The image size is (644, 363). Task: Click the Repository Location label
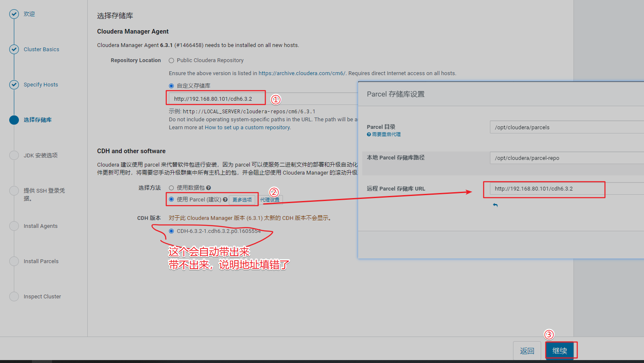[x=136, y=60]
